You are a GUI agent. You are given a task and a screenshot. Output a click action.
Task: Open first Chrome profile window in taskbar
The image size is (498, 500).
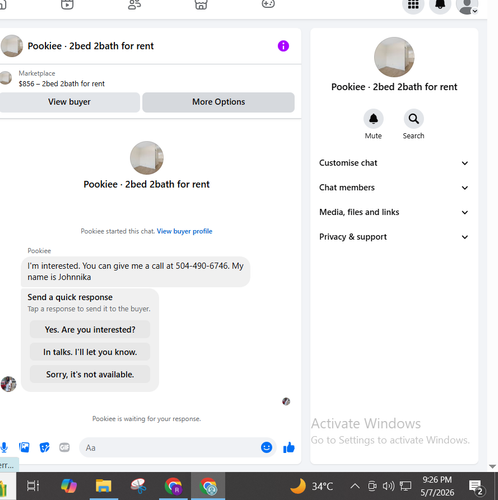click(x=173, y=486)
